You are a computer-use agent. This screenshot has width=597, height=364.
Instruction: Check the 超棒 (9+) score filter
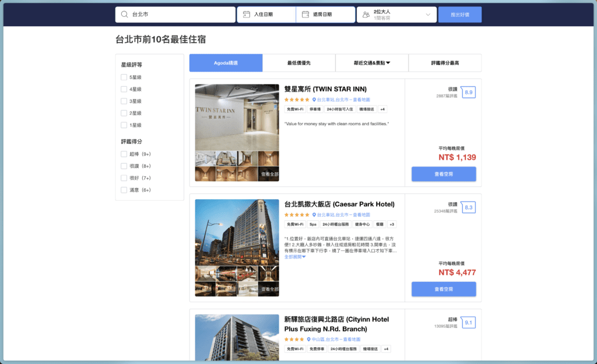point(124,154)
